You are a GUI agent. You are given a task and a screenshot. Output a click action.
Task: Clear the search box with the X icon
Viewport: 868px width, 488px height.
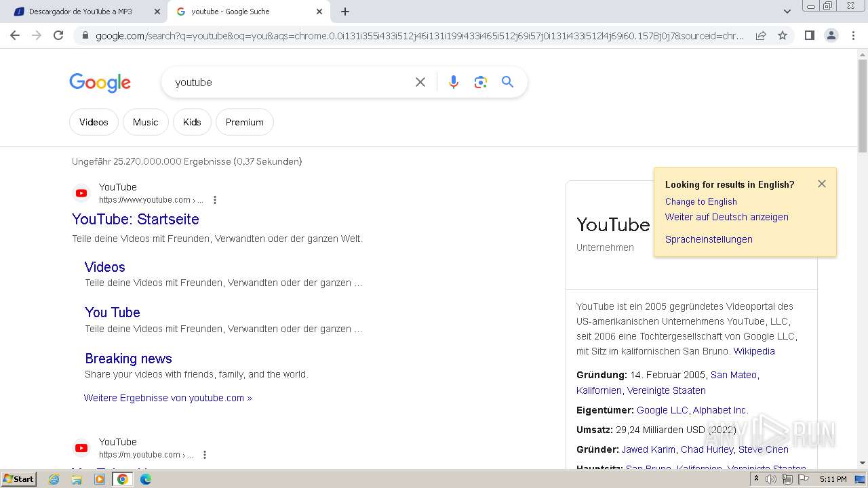[x=420, y=82]
